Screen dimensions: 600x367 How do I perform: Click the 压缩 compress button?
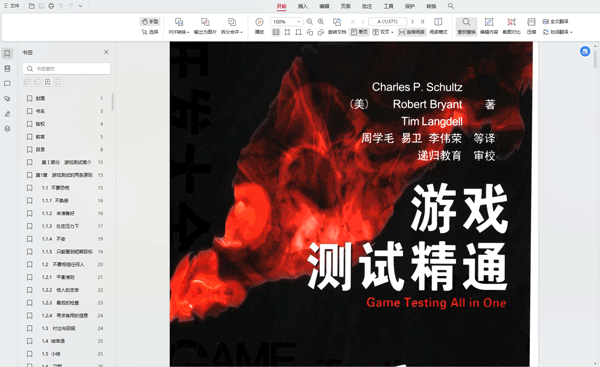pyautogui.click(x=531, y=26)
